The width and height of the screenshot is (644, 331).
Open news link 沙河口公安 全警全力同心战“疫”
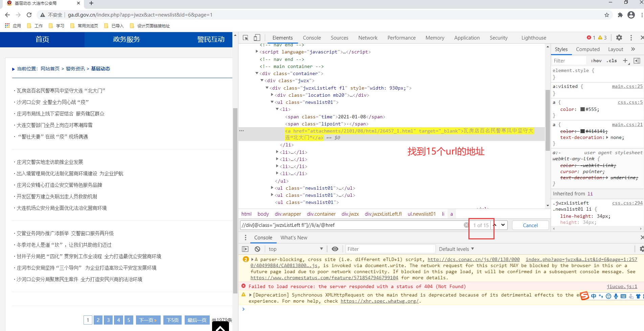point(52,102)
